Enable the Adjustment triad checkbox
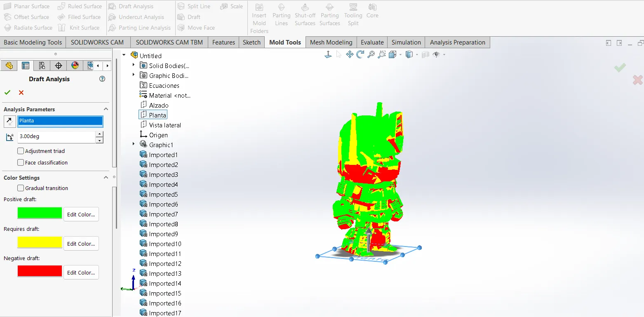This screenshot has width=644, height=317. click(21, 151)
